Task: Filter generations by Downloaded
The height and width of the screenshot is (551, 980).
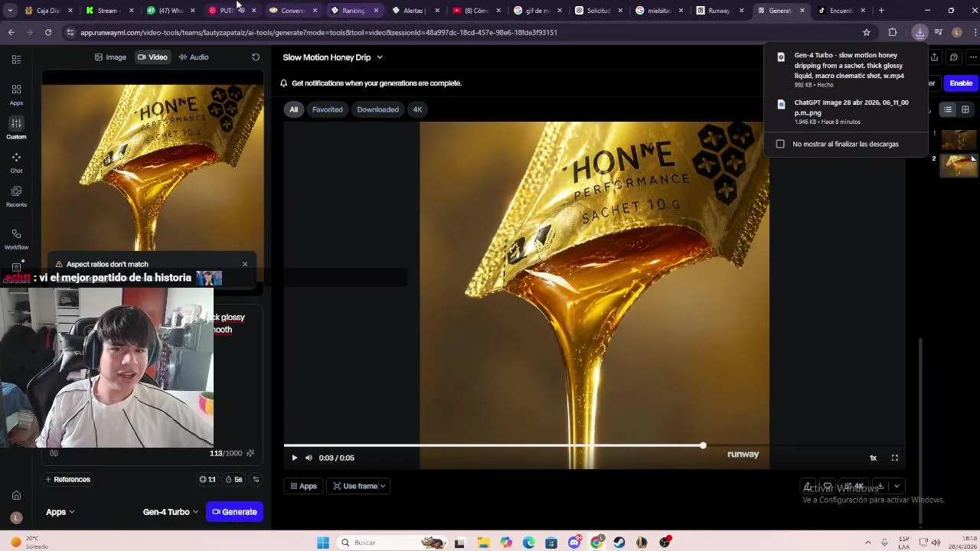Action: (x=377, y=109)
